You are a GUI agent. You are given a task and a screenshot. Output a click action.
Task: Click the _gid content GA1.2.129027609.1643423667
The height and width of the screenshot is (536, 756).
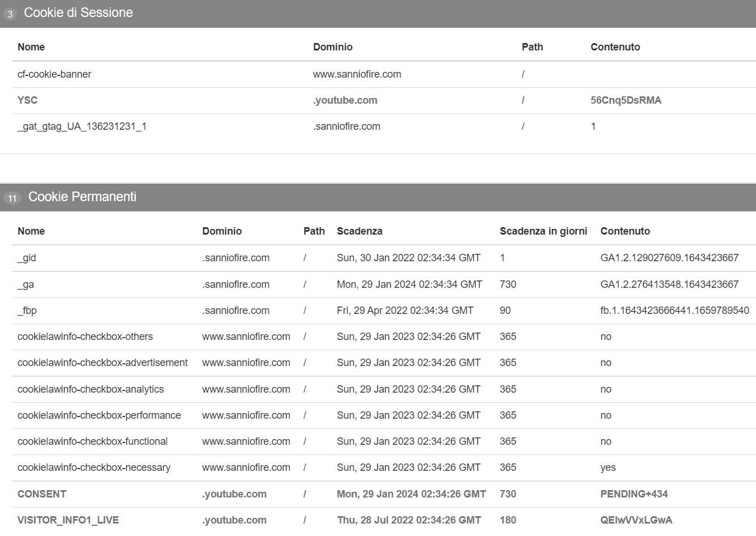point(669,258)
